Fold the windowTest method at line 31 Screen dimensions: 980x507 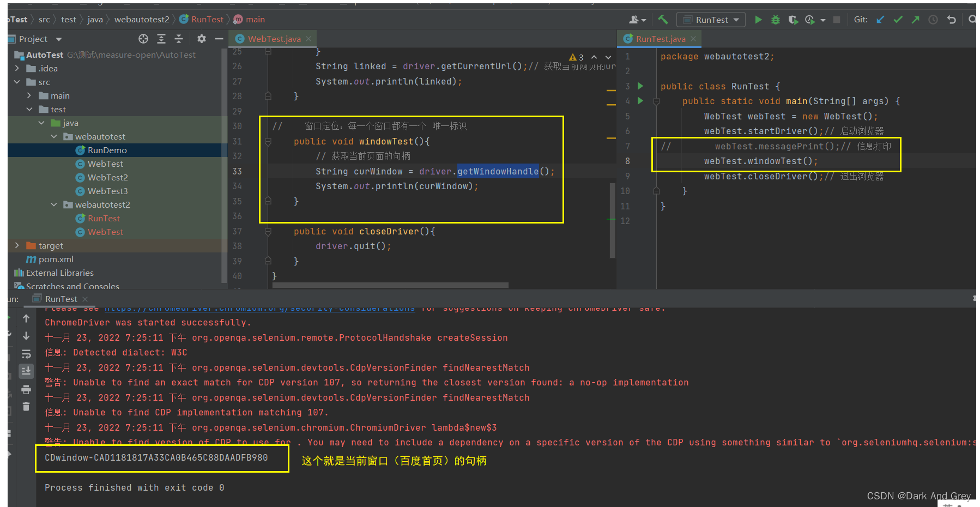[268, 141]
